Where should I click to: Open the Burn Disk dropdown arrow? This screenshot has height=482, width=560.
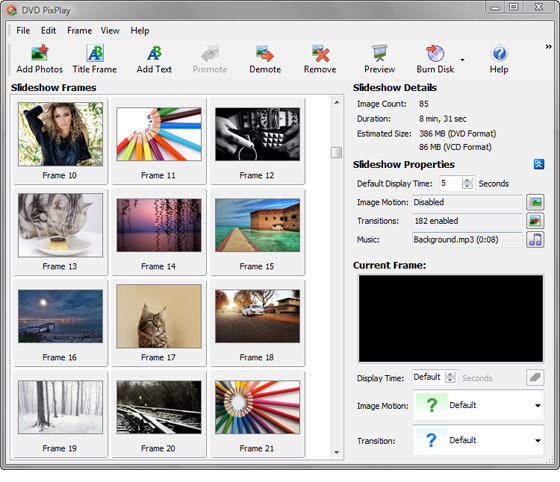462,60
